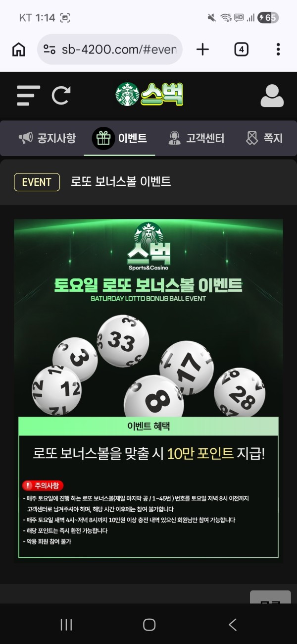
Task: Tap Android home navigation button
Action: tap(149, 625)
